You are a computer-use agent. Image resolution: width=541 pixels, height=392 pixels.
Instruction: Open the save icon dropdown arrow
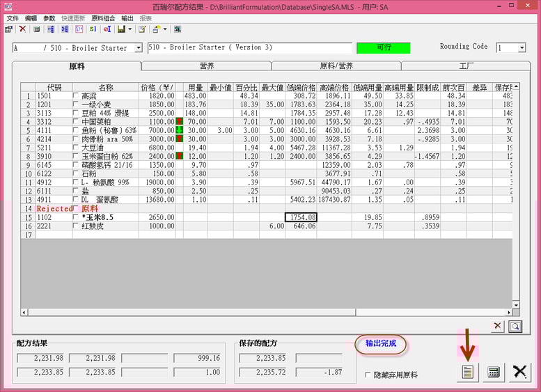130,29
